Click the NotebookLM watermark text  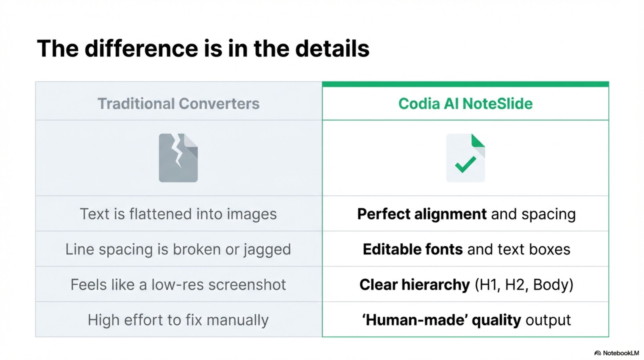click(x=621, y=353)
